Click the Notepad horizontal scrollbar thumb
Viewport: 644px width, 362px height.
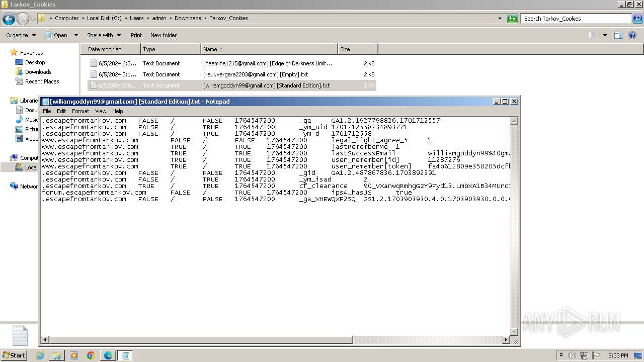201,340
